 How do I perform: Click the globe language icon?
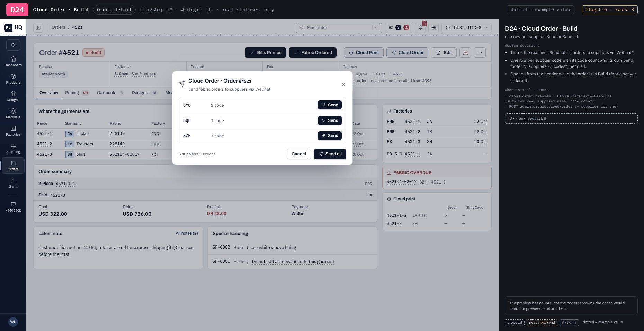pyautogui.click(x=433, y=28)
